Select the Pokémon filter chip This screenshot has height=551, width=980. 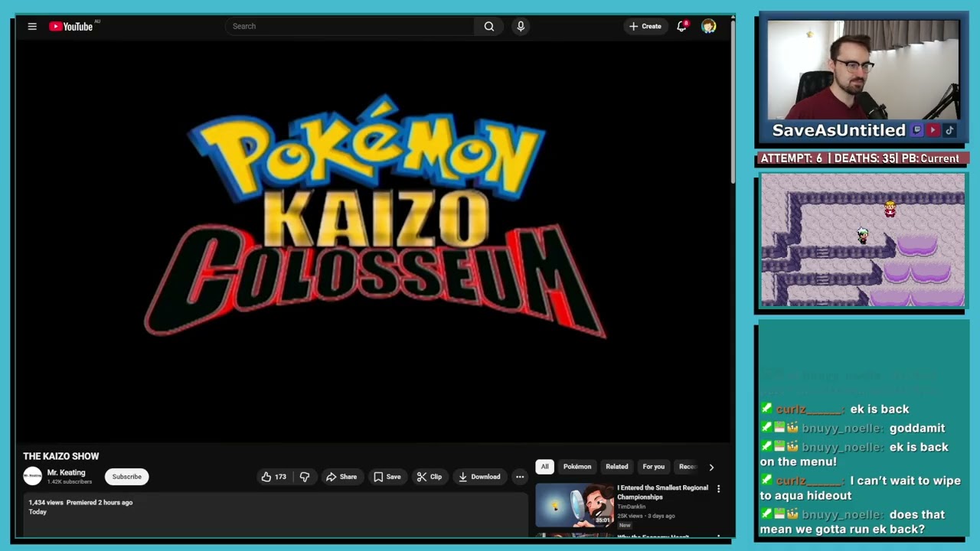(x=577, y=467)
